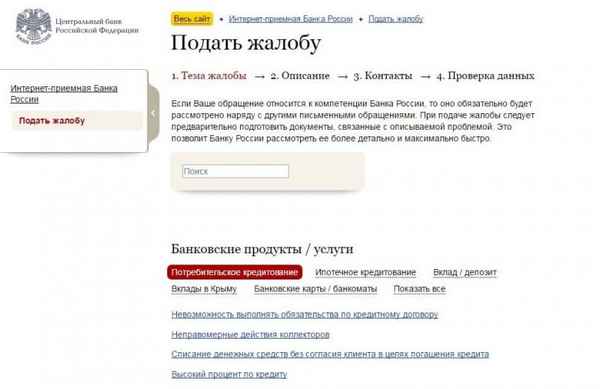Open sidebar link 'Интернет-приемная Банка России'
Screen dimensions: 600x389
(x=64, y=94)
